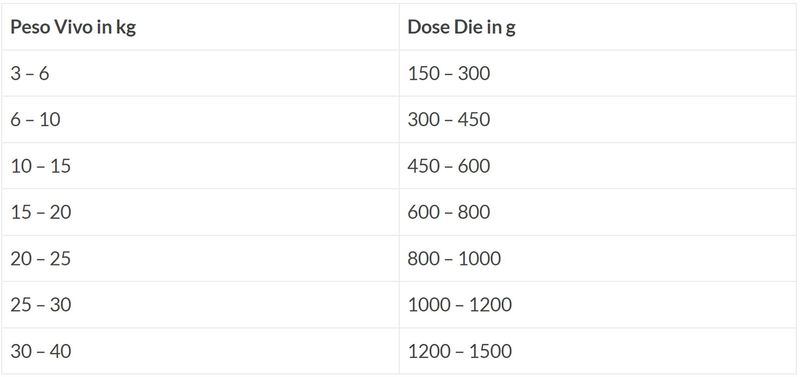Image resolution: width=800 pixels, height=377 pixels.
Task: Select the dose cell '1000 – 1200'
Action: (597, 305)
